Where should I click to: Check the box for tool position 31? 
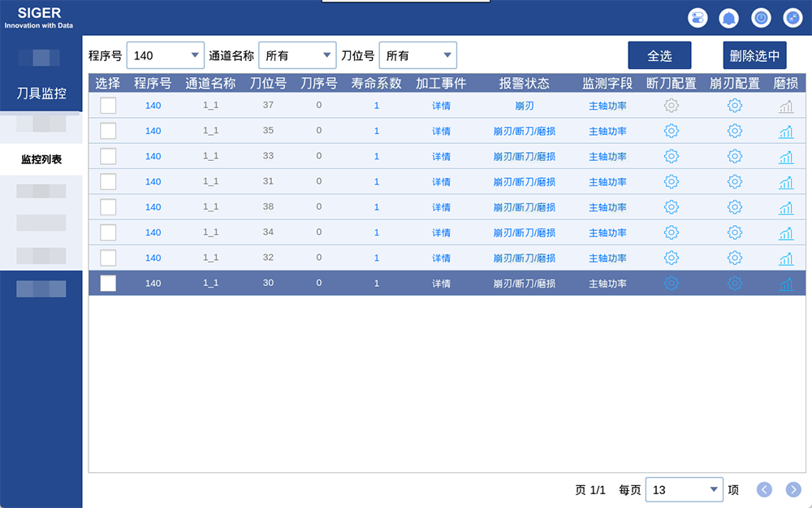point(108,181)
